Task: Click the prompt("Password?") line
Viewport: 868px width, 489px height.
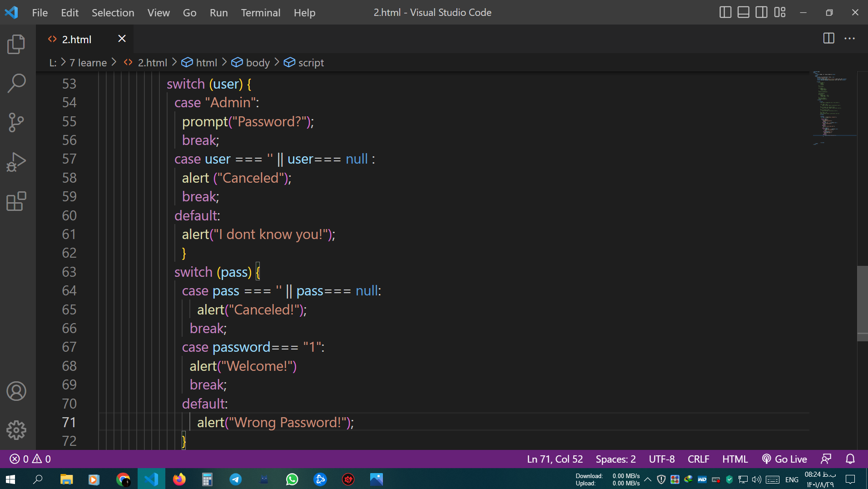Action: click(248, 121)
